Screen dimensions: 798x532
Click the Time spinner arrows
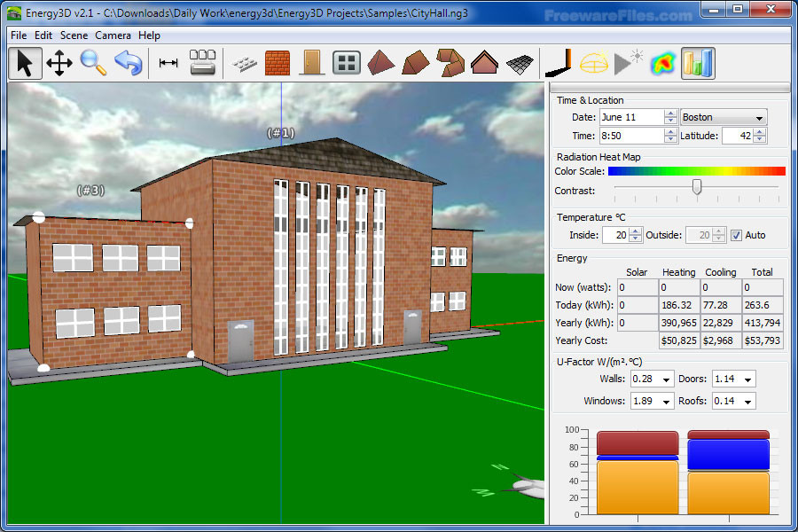671,136
